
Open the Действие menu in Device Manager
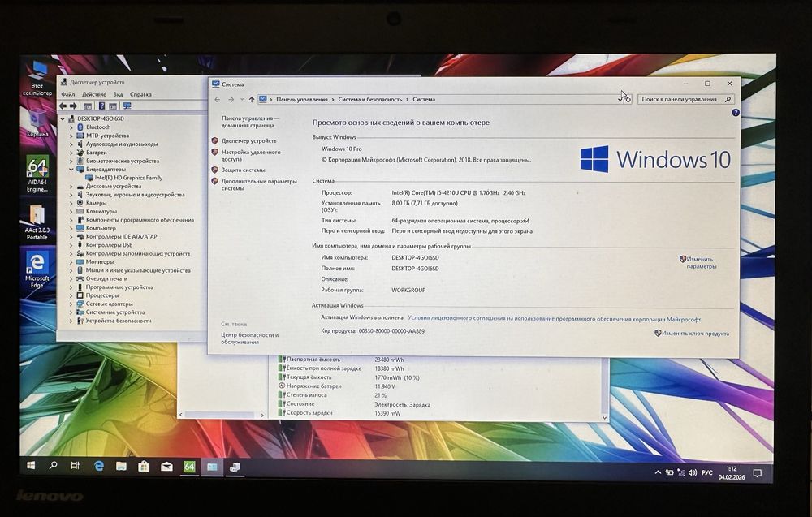[x=93, y=94]
